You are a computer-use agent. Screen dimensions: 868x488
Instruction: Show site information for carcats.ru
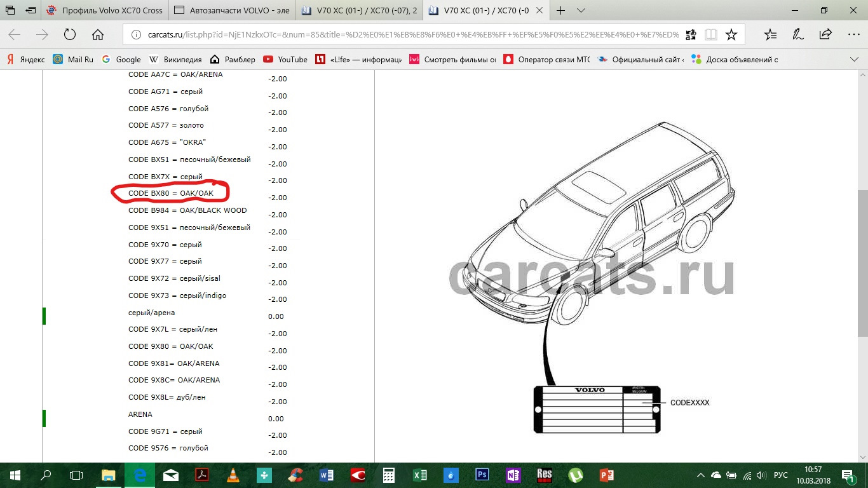pos(135,35)
